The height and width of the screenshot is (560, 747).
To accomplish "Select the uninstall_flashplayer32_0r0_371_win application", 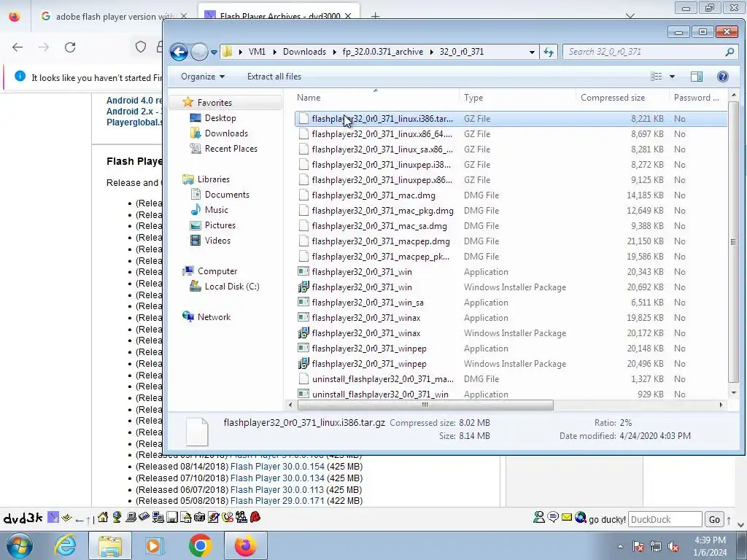I will click(380, 394).
